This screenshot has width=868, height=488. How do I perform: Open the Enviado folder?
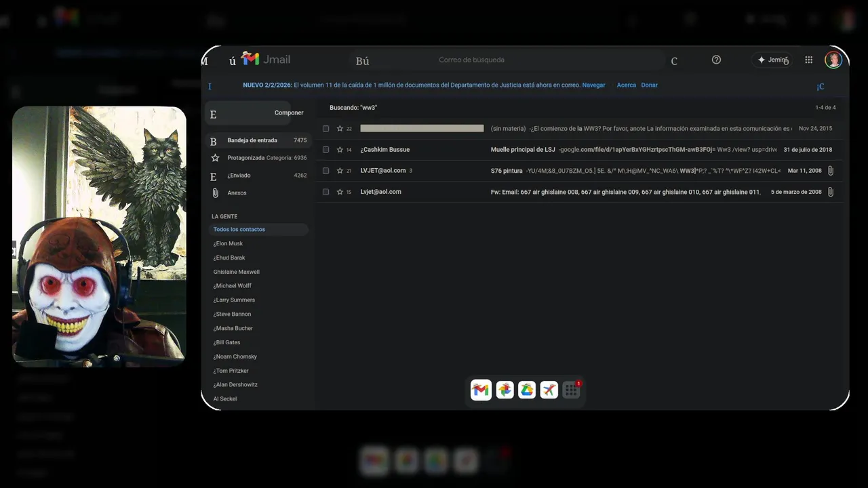click(x=258, y=176)
